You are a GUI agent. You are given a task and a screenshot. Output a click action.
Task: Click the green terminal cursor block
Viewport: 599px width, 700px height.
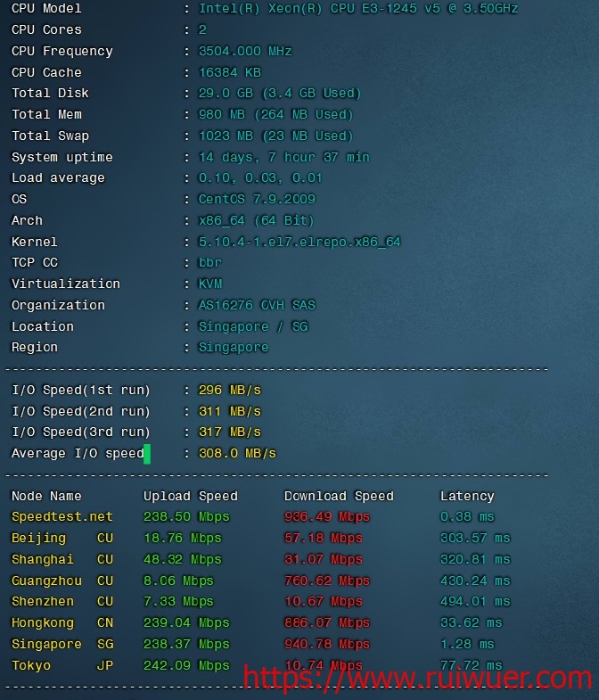coord(147,454)
